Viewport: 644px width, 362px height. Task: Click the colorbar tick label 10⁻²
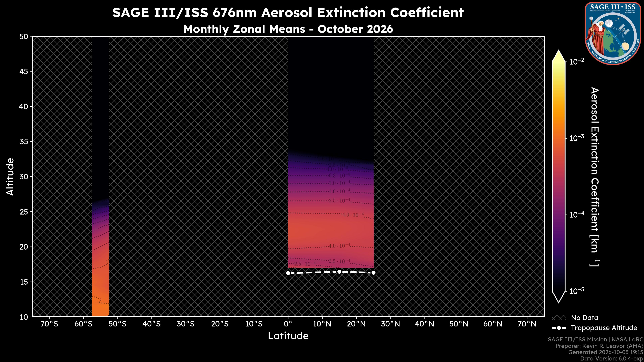[x=577, y=61]
